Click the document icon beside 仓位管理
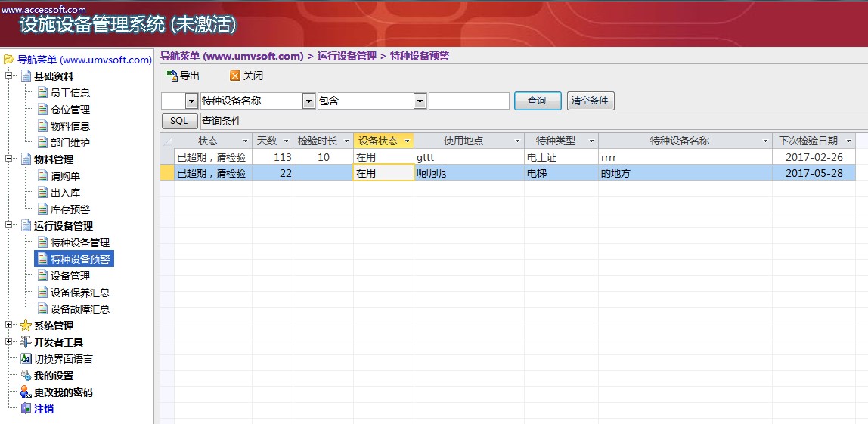868x424 pixels. coord(42,109)
